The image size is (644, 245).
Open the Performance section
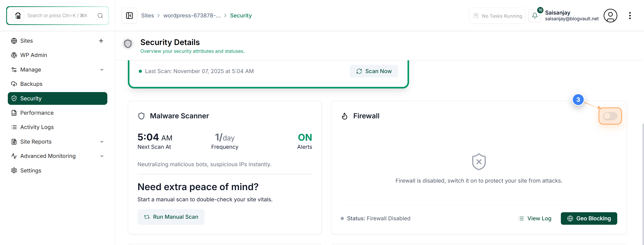pos(37,113)
